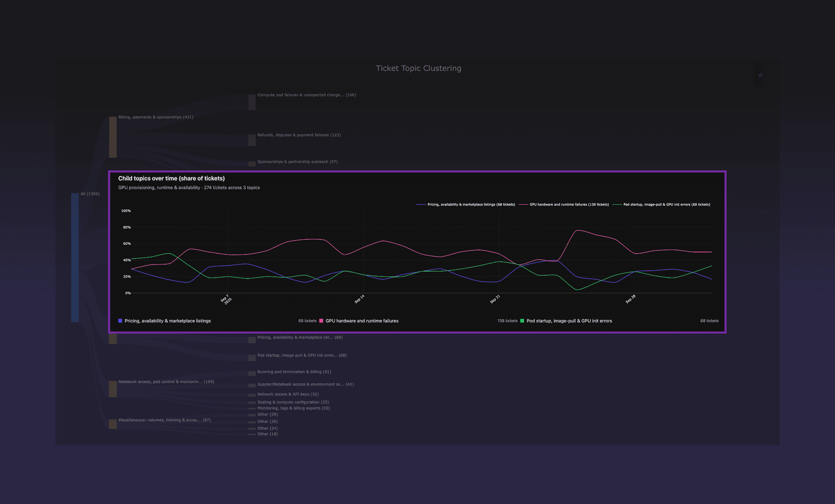
Task: Toggle GPU hardware and runtime failures legend
Action: point(569,205)
